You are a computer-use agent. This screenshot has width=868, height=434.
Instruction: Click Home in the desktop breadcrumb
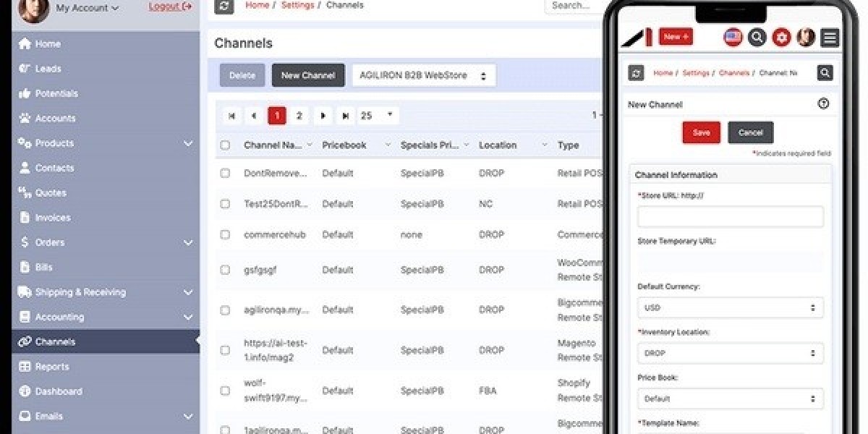tap(258, 5)
